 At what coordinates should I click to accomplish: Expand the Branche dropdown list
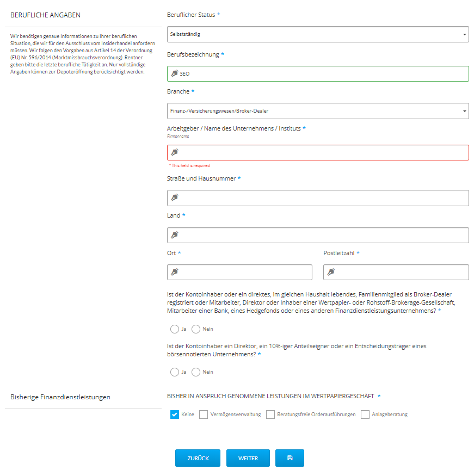click(x=317, y=111)
